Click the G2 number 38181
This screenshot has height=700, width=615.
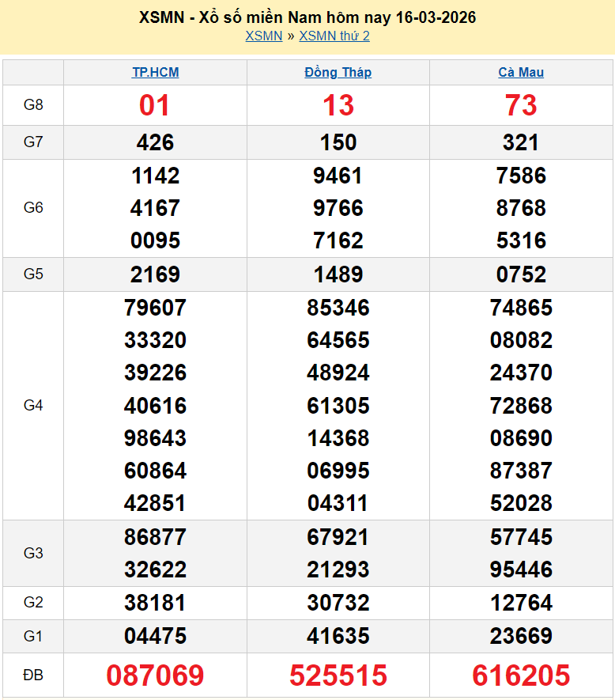tap(155, 603)
